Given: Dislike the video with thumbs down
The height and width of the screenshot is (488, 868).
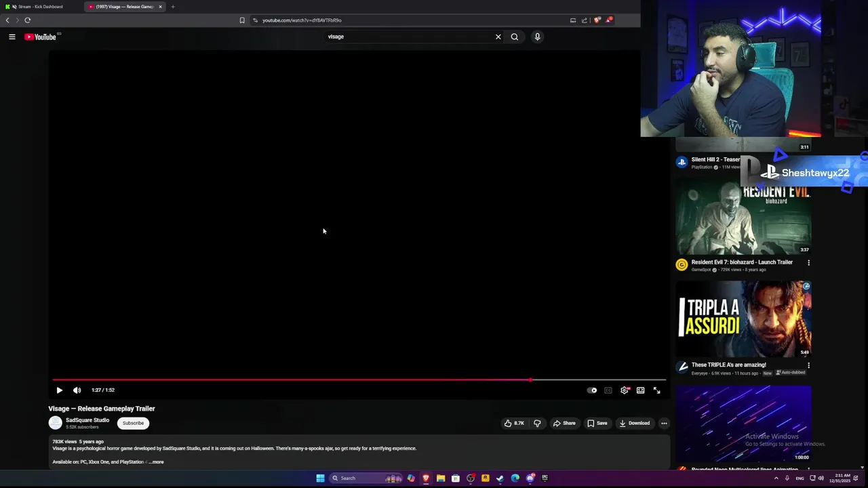Looking at the screenshot, I should (x=537, y=423).
